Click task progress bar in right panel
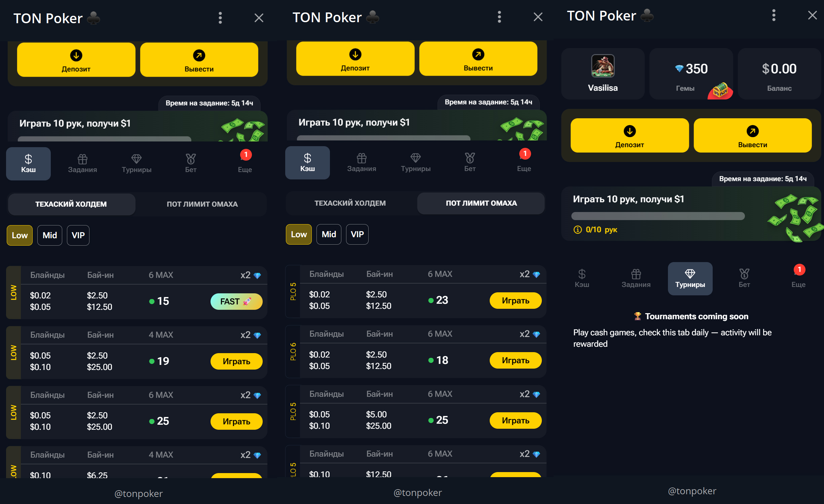Image resolution: width=824 pixels, height=504 pixels. [658, 216]
